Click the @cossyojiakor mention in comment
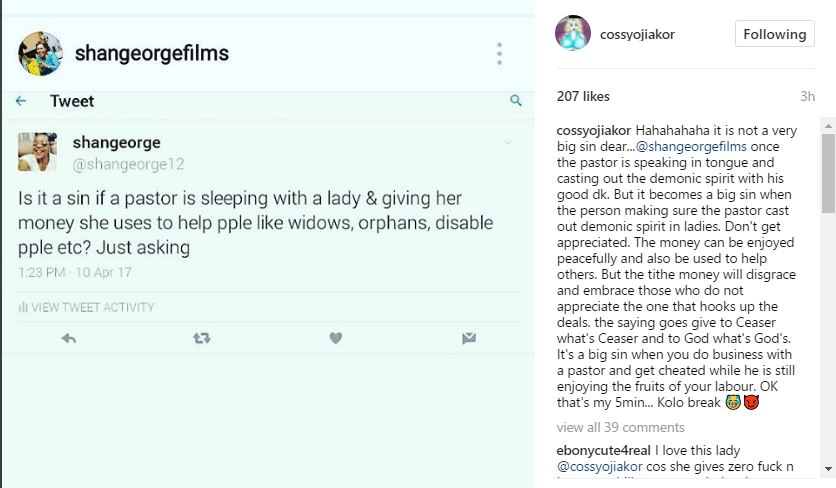 (600, 466)
